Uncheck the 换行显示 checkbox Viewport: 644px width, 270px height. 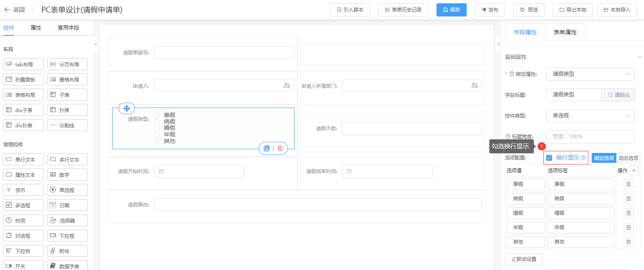549,158
